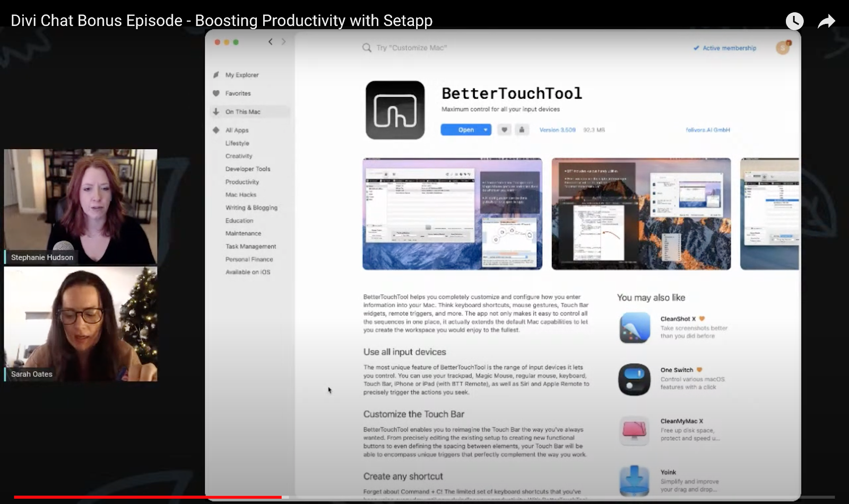The width and height of the screenshot is (849, 504).
Task: Click the 92.3 MB size text
Action: pos(594,130)
